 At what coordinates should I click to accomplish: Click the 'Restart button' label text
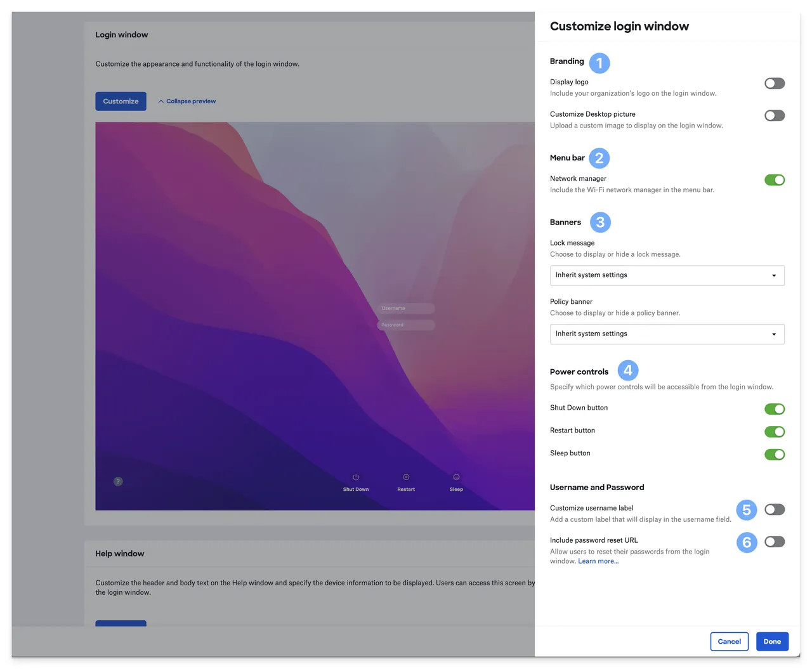pos(572,431)
